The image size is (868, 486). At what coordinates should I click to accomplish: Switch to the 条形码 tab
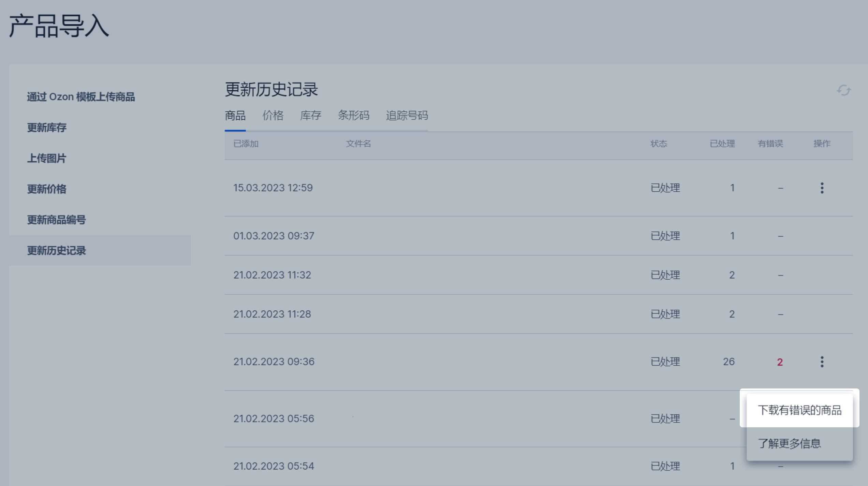(x=353, y=116)
